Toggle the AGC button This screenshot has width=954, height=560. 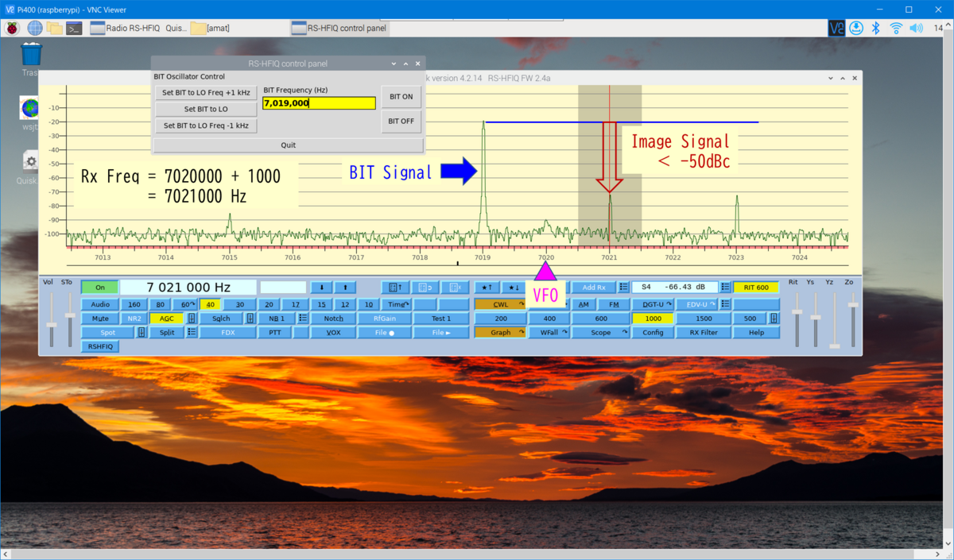coord(167,319)
